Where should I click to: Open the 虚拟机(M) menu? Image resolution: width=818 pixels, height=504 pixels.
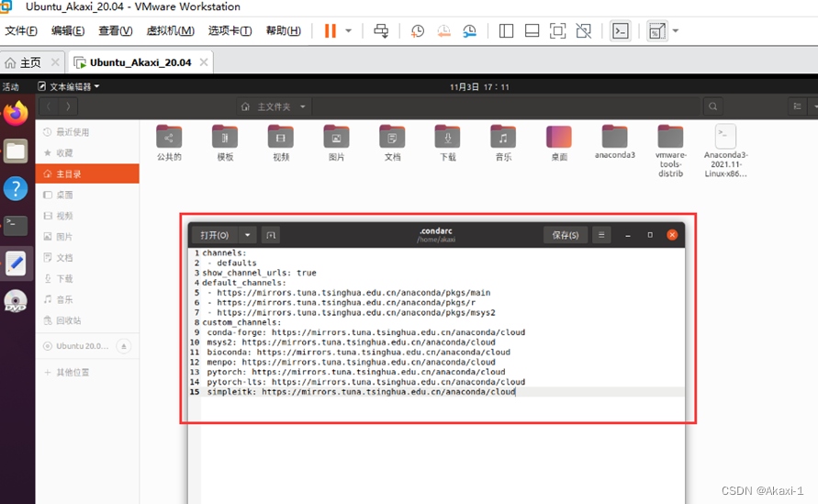tap(170, 31)
